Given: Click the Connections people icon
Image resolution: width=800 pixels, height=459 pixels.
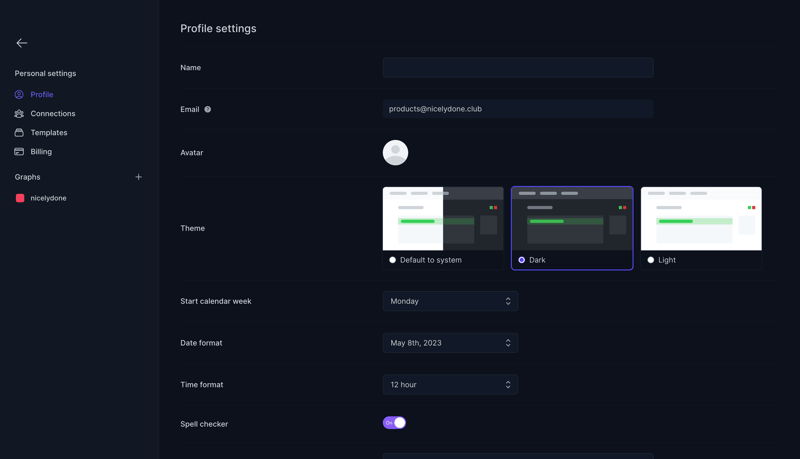Looking at the screenshot, I should (x=19, y=114).
